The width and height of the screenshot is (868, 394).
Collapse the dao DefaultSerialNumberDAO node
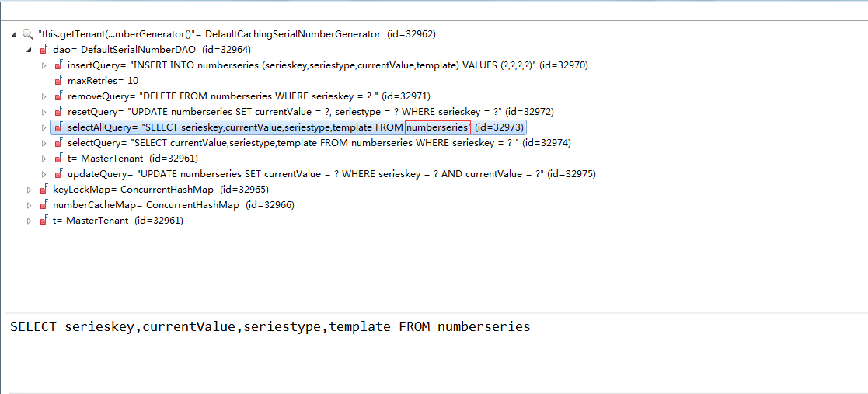29,50
